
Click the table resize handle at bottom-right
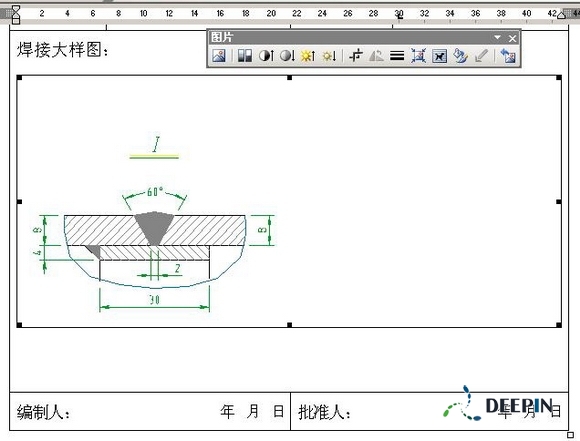click(x=571, y=434)
